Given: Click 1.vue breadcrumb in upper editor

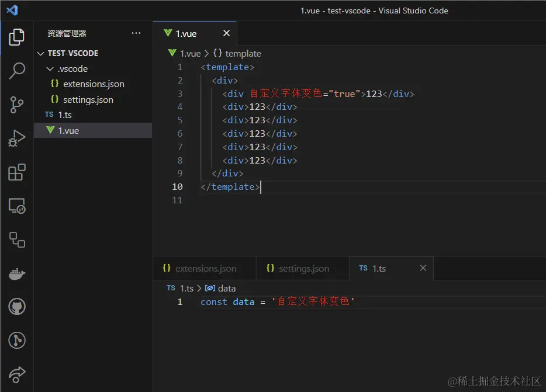Looking at the screenshot, I should [x=190, y=54].
